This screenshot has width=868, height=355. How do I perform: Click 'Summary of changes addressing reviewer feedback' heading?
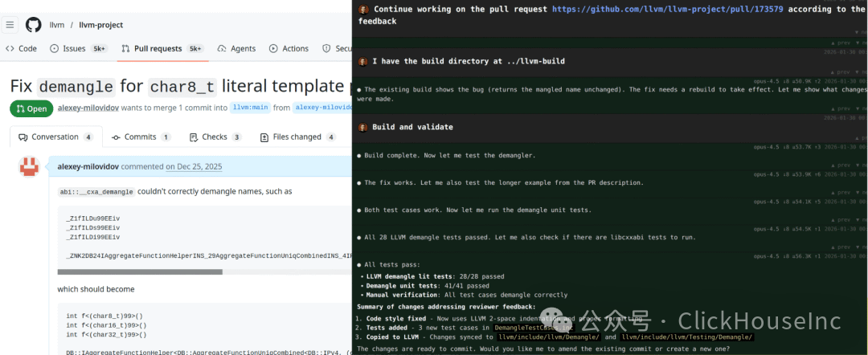pos(446,307)
